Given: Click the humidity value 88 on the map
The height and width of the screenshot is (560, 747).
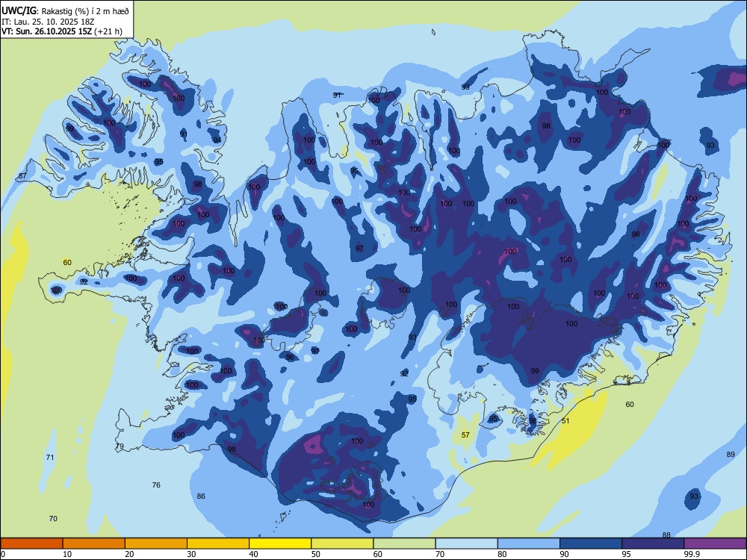Looking at the screenshot, I should click(x=666, y=535).
